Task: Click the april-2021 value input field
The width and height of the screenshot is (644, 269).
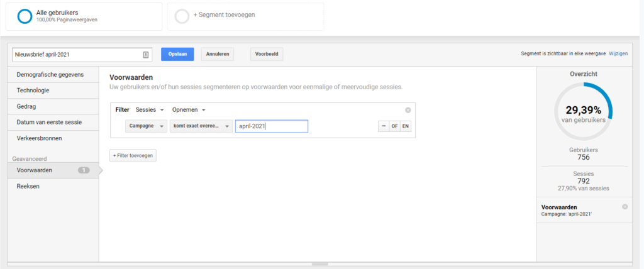Action: point(272,126)
